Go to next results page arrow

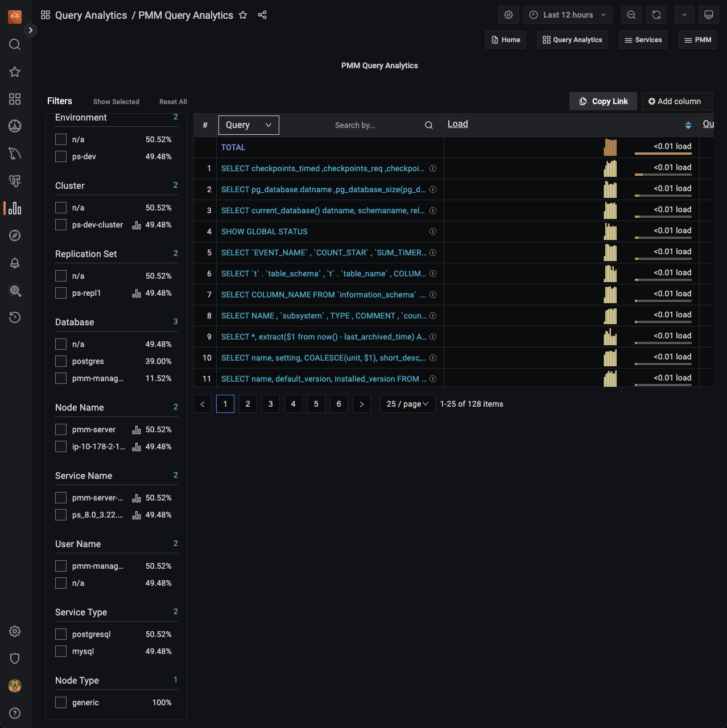tap(362, 404)
